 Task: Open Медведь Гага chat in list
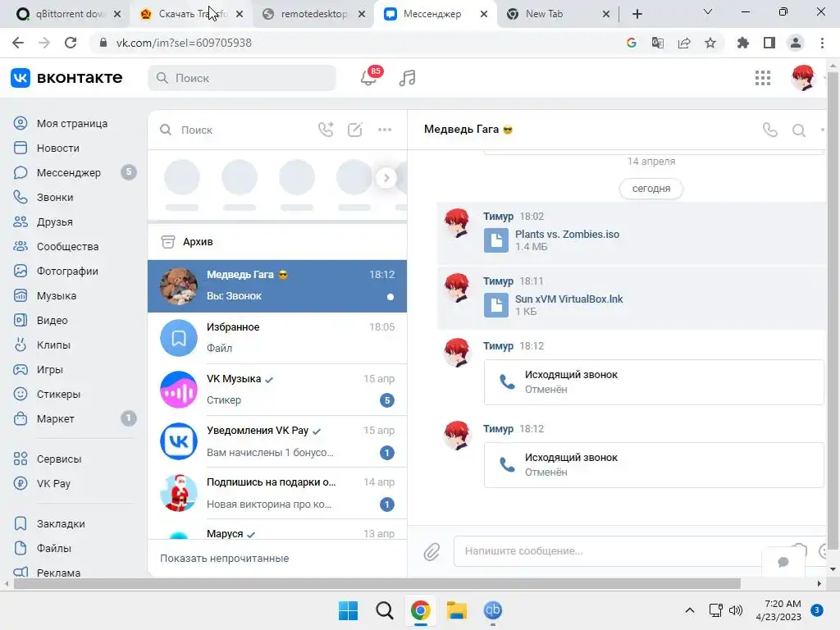[277, 286]
